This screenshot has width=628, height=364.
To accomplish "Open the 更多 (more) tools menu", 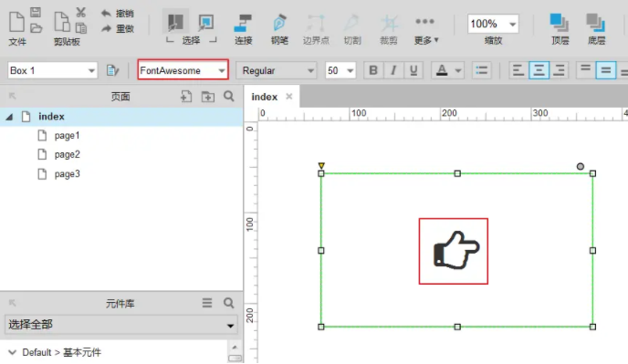I will [x=425, y=29].
